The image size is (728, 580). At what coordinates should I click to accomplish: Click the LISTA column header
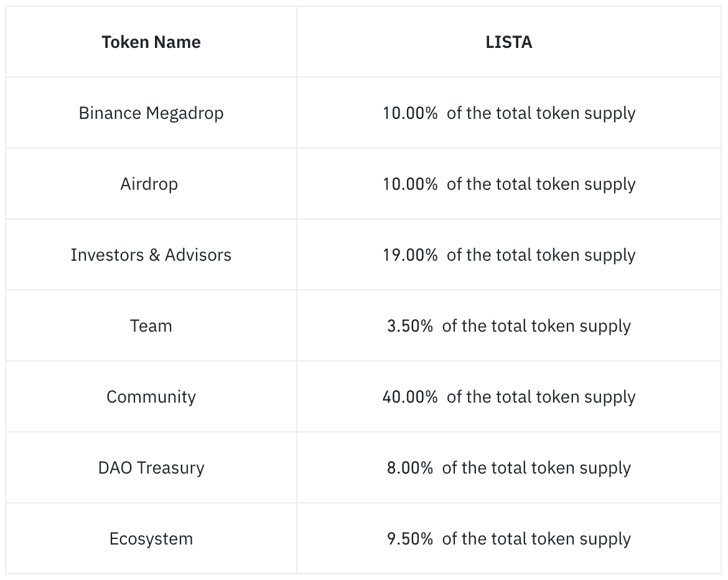click(509, 42)
